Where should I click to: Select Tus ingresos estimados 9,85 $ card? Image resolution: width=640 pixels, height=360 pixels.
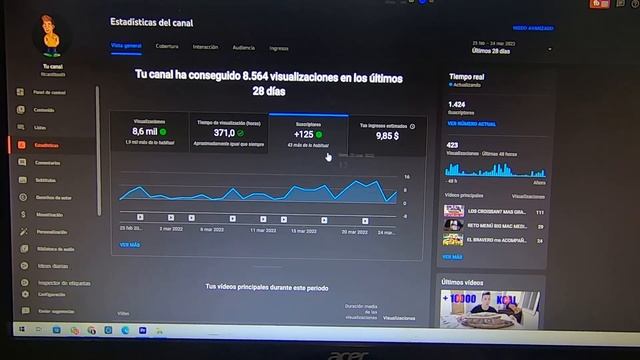387,136
